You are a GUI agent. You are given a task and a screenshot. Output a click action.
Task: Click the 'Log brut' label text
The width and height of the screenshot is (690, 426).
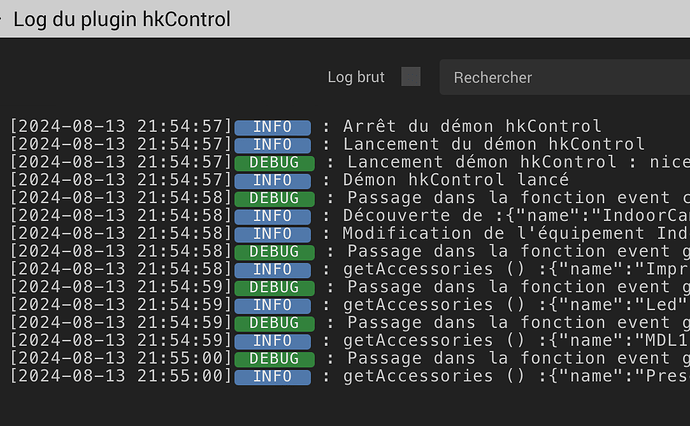[356, 77]
